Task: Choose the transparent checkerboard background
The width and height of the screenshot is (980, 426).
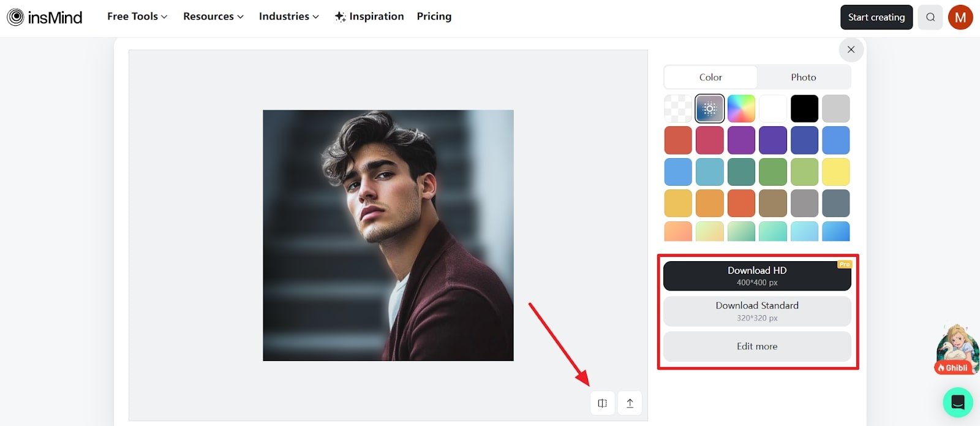Action: tap(678, 108)
